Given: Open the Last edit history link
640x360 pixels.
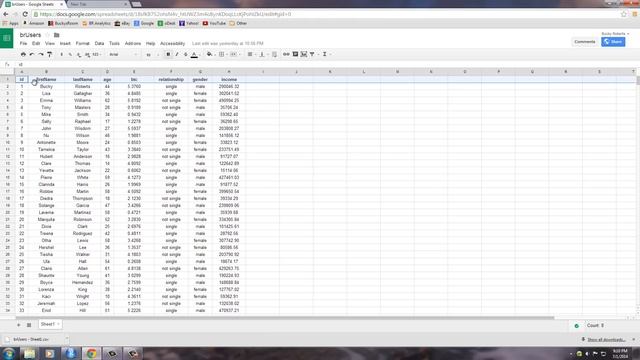Looking at the screenshot, I should click(228, 43).
